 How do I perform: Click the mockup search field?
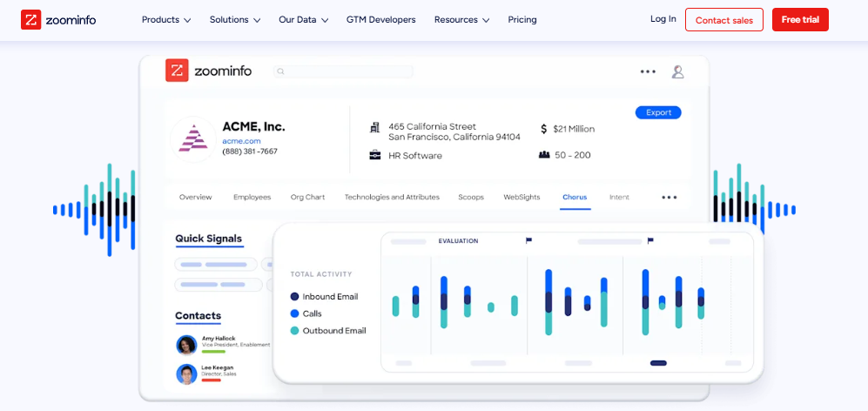[x=343, y=71]
